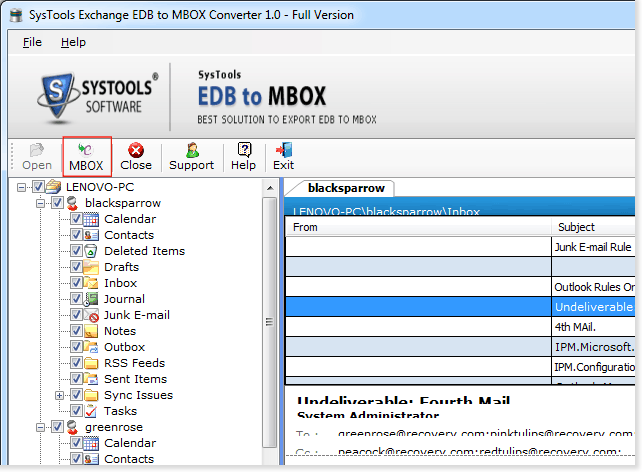Expand the Sync Issues folder
642x472 pixels.
point(60,395)
